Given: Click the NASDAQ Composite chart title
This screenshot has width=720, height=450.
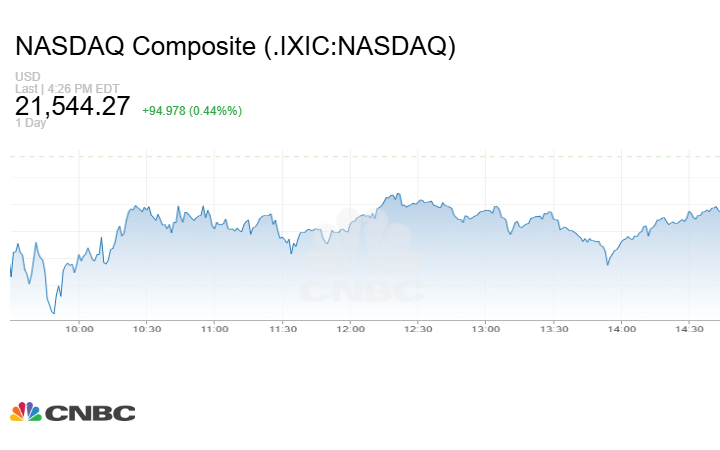Looking at the screenshot, I should (235, 47).
